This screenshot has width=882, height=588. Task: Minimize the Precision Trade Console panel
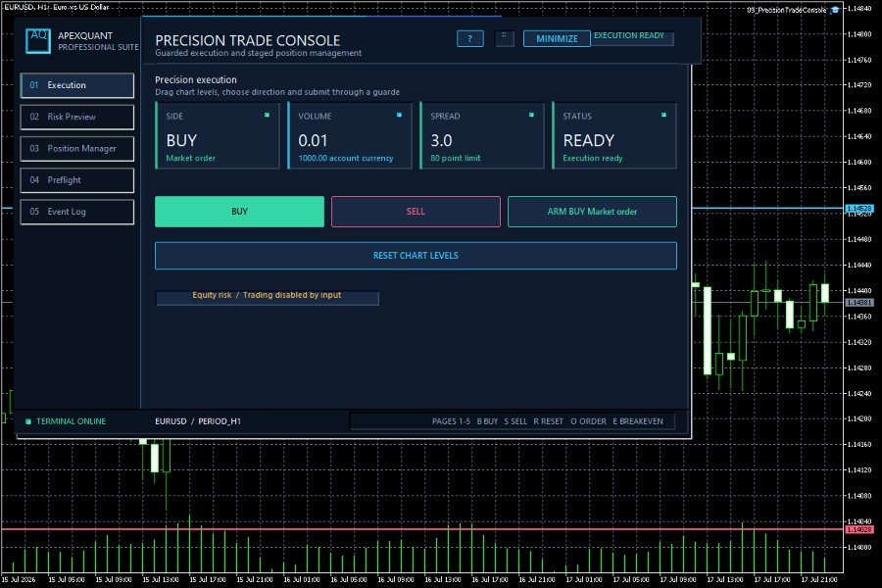(x=557, y=39)
